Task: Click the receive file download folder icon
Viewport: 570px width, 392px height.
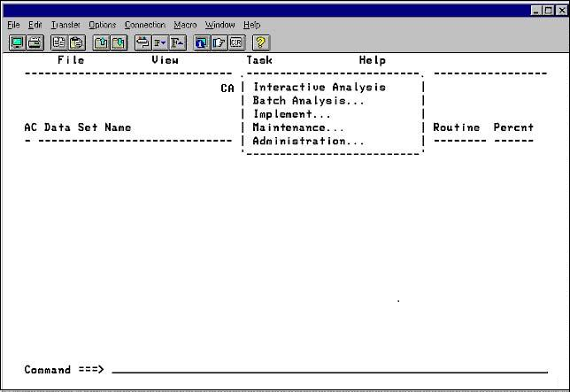Action: pos(119,42)
